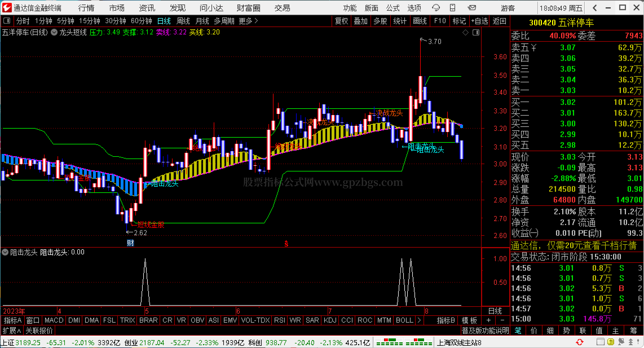Click the back arrow next to minimize button
Viewport: 644px width, 348px height.
595,8
